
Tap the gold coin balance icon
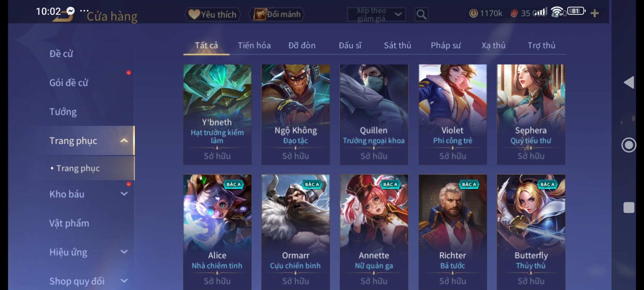click(473, 13)
